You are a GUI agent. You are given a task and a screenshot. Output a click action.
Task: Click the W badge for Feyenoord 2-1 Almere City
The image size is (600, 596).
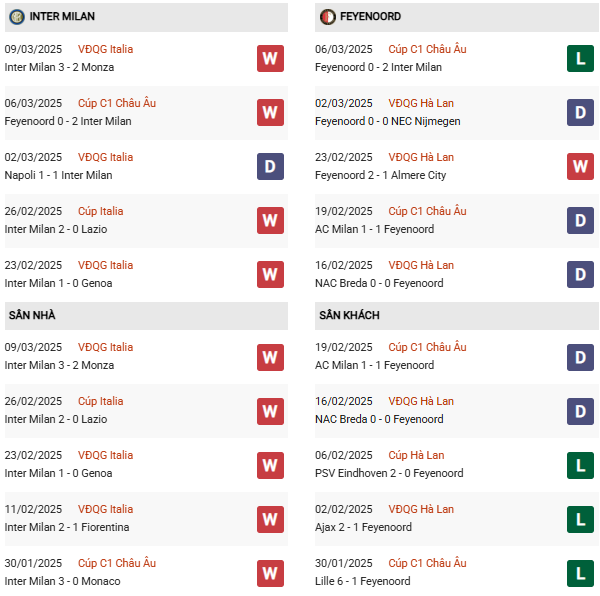pos(580,166)
